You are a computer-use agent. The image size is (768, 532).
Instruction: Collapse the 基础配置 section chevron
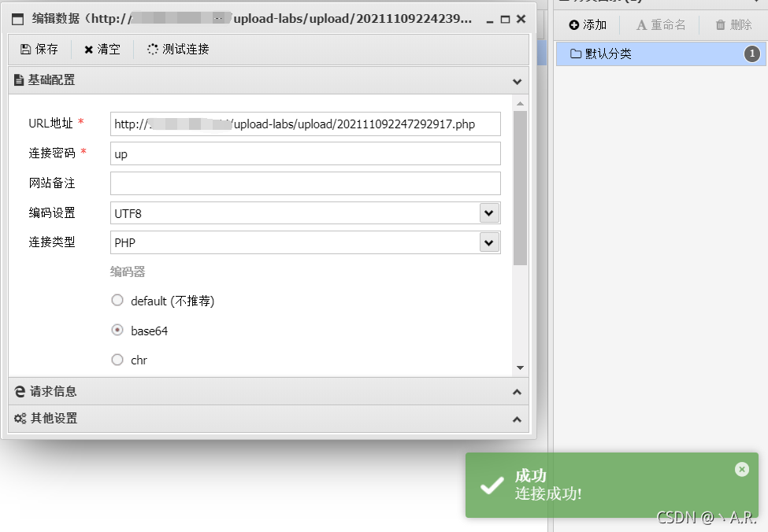tap(517, 81)
